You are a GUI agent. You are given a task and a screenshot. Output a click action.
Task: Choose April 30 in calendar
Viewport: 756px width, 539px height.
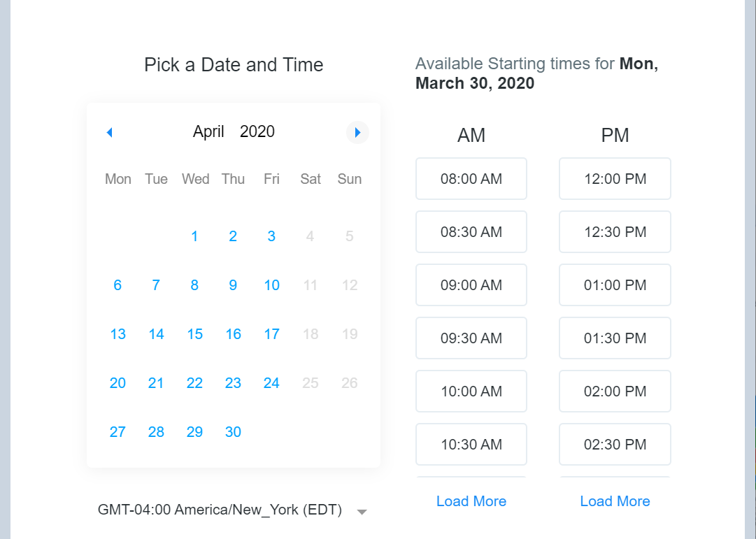coord(233,432)
